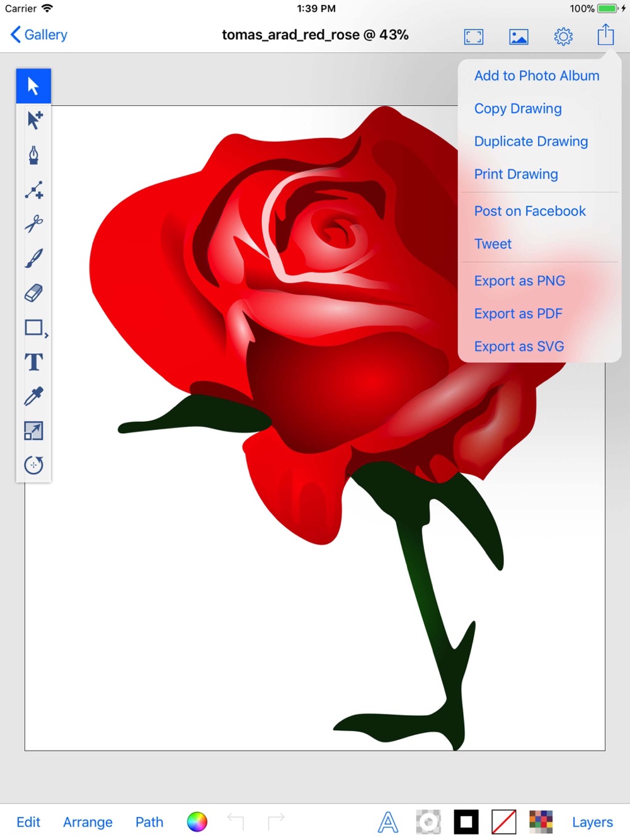Tap the share/export icon
Screen dimensions: 630x840
(x=605, y=35)
